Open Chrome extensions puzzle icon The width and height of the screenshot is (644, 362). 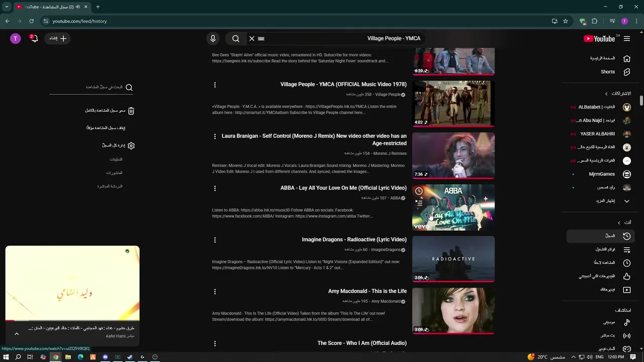pos(595,21)
